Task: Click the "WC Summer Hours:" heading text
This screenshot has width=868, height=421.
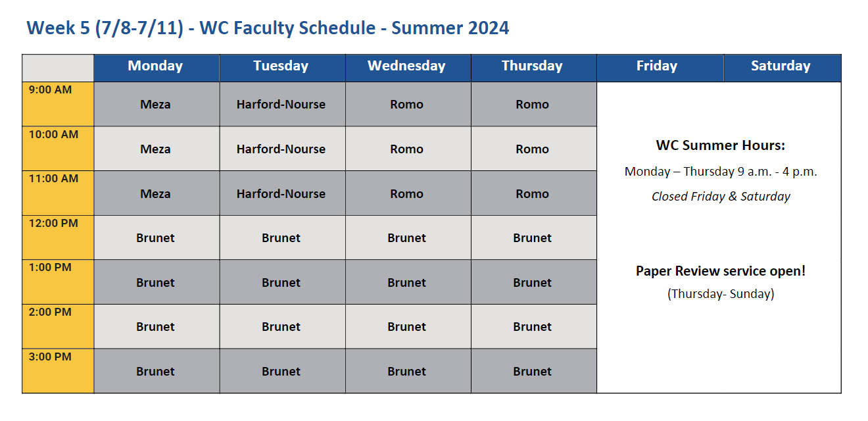Action: [x=721, y=146]
